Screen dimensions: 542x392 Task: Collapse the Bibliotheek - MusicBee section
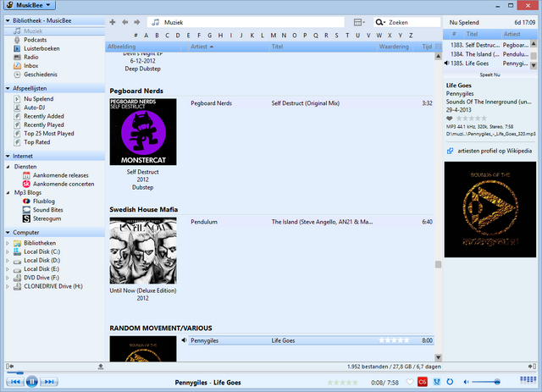tap(8, 20)
